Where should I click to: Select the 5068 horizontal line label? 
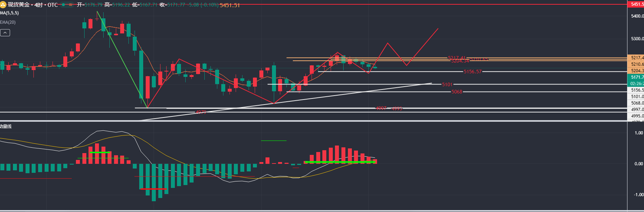pyautogui.click(x=457, y=92)
